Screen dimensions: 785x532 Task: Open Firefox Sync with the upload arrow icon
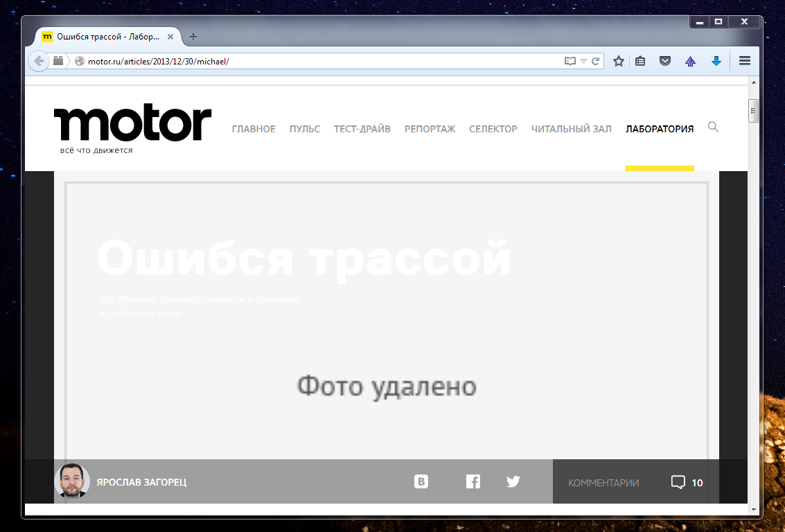coord(690,61)
